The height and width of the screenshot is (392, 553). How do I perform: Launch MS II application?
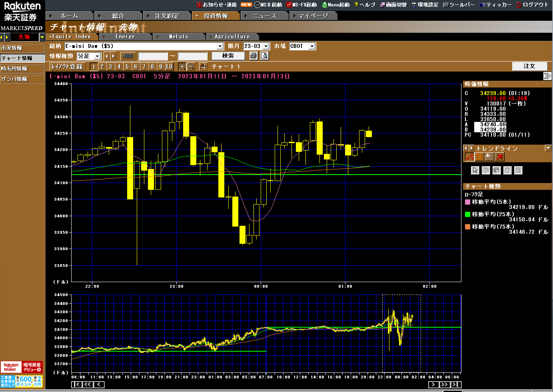pyautogui.click(x=268, y=5)
